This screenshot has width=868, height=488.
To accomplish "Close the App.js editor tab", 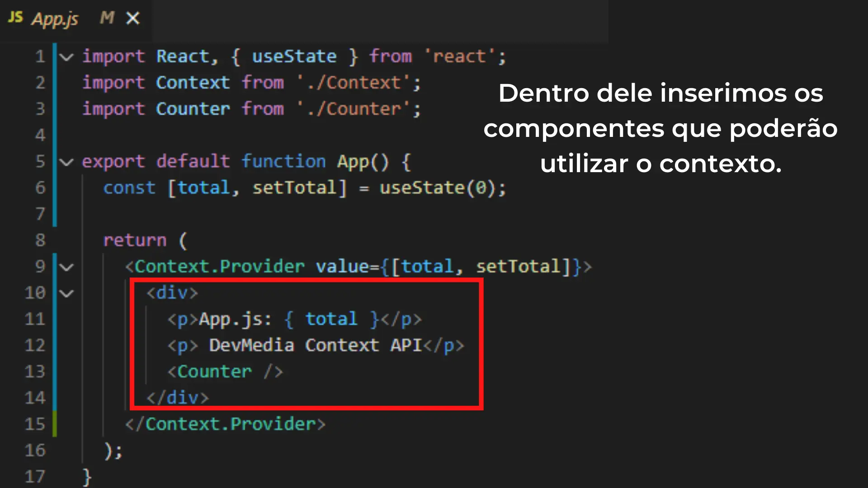I will (133, 19).
